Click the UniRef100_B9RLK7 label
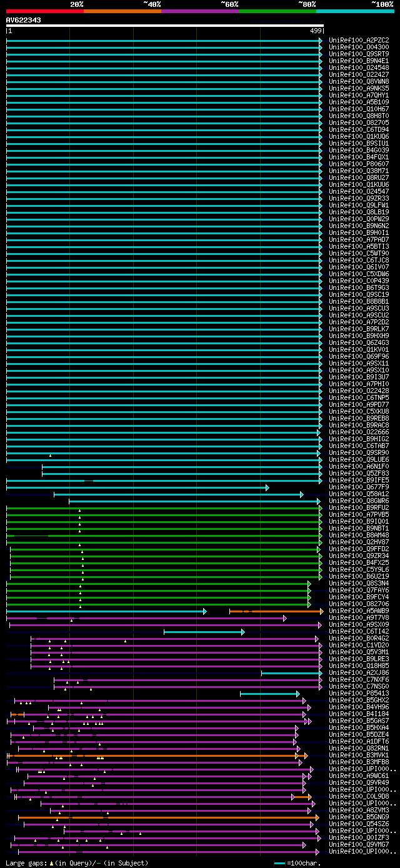 point(359,329)
